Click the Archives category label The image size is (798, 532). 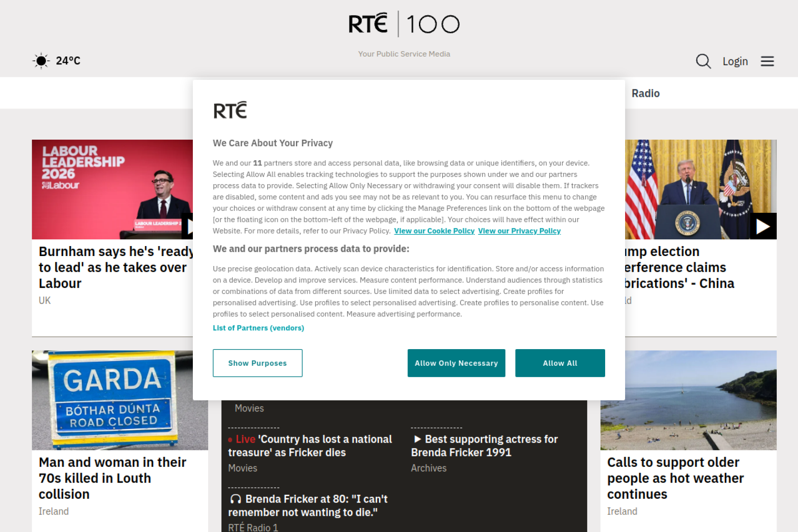pyautogui.click(x=429, y=468)
